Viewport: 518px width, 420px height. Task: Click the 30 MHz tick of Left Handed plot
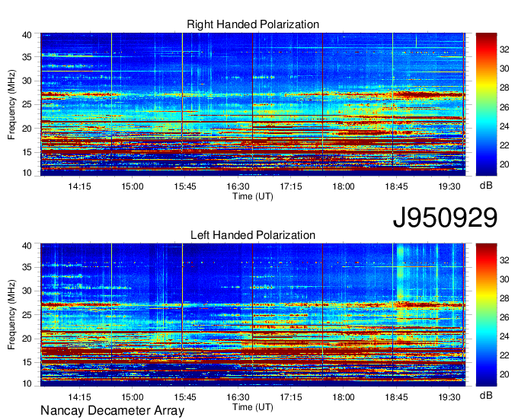(x=27, y=291)
